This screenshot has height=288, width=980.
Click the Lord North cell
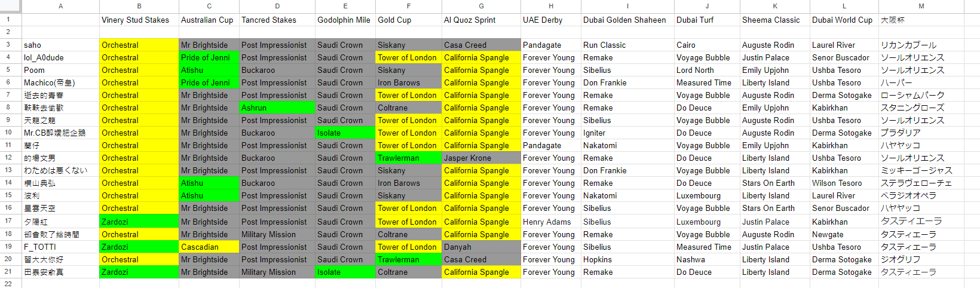pyautogui.click(x=707, y=70)
